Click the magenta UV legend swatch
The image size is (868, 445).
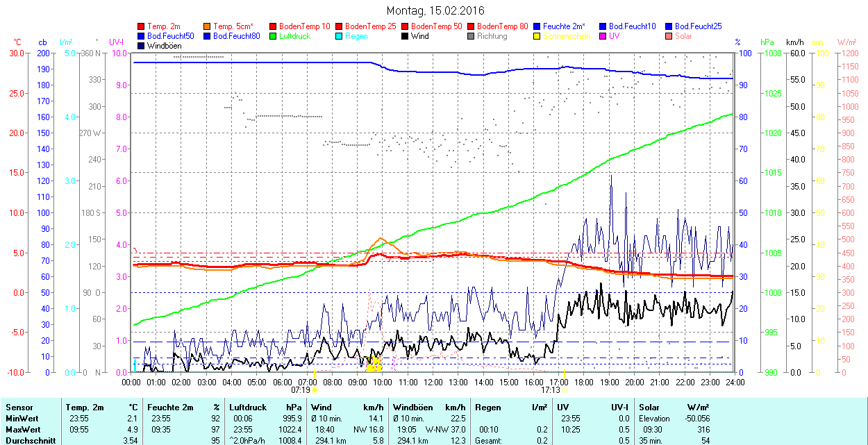(x=603, y=36)
